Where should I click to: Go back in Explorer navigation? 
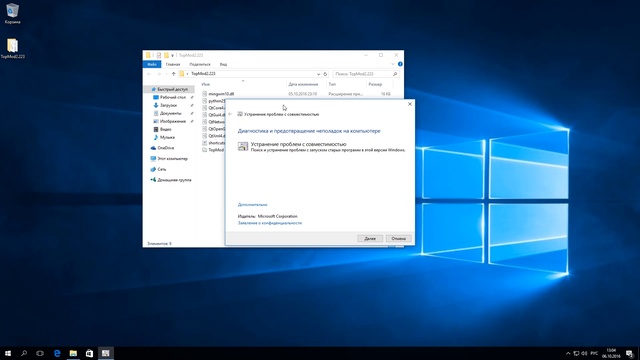(x=149, y=74)
